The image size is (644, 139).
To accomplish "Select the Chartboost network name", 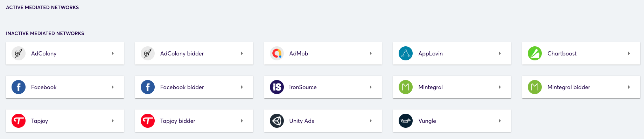I will pyautogui.click(x=562, y=53).
